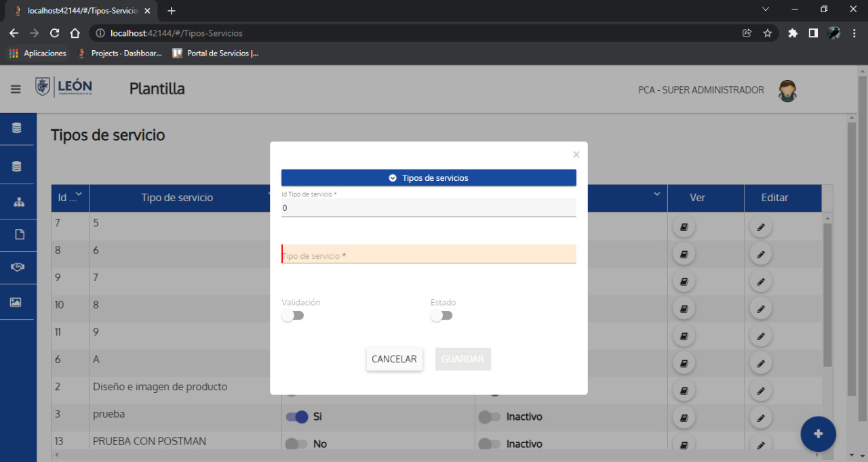Screen dimensions: 868x462
Task: View Diseño e imagen de producto details
Action: [x=684, y=391]
